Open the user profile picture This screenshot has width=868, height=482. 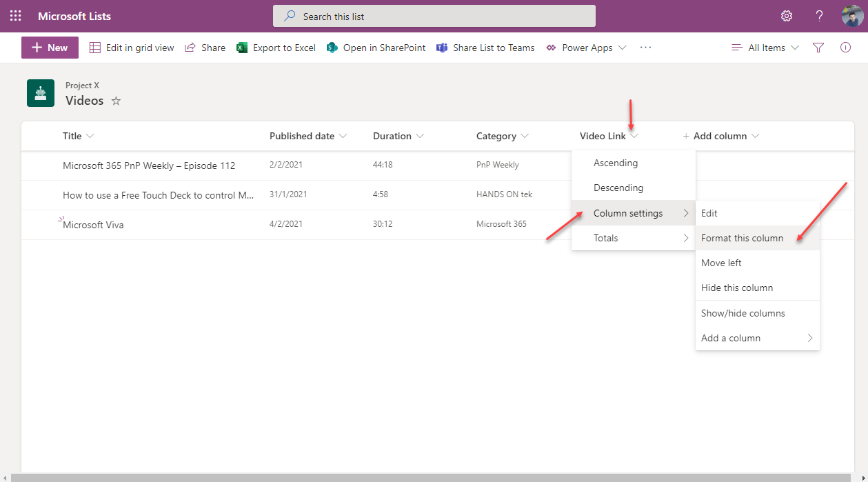pos(852,16)
